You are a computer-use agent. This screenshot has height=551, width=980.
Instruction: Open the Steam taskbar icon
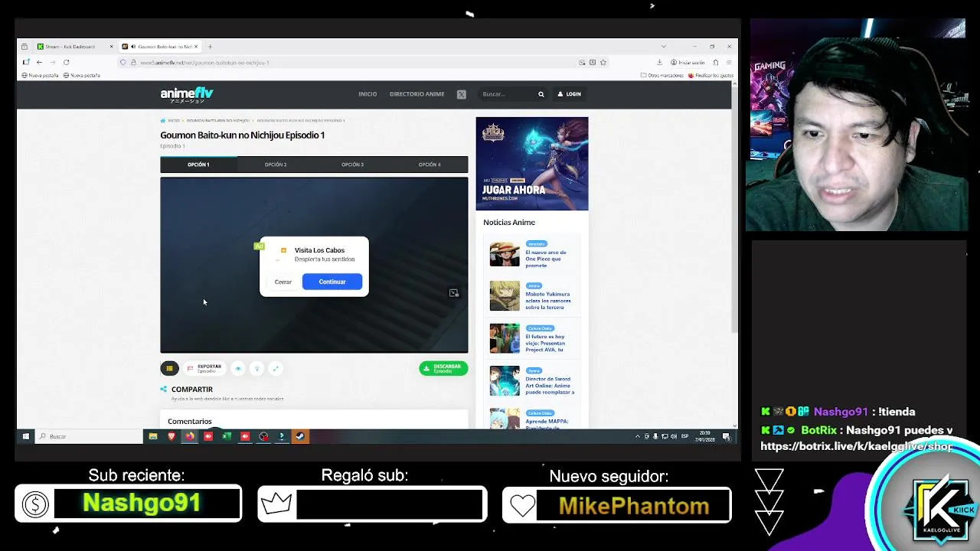pos(300,436)
